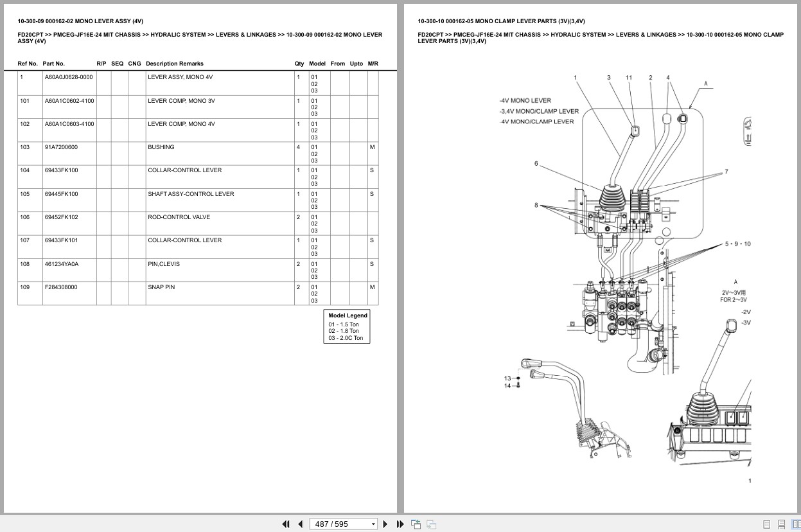
Task: Click part number 91A7200600
Action: 61,147
